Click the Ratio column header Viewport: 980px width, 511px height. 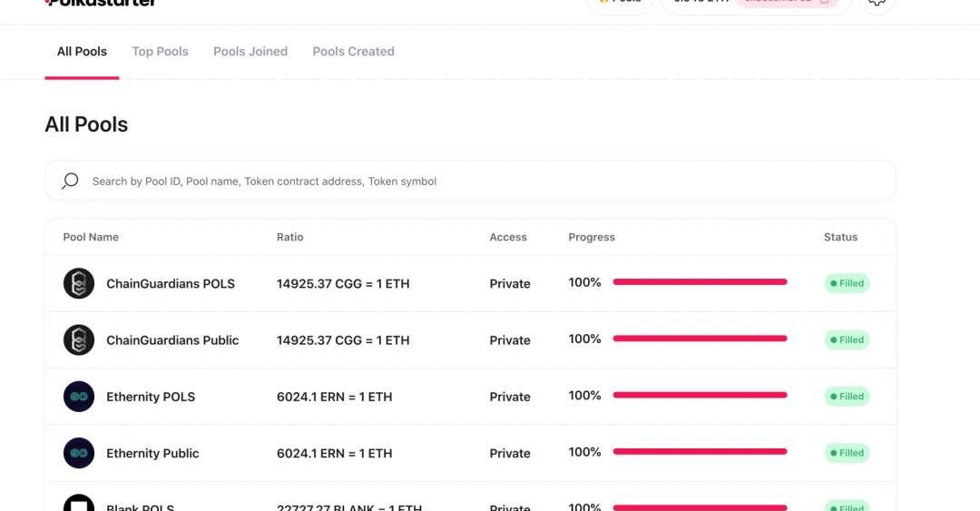pos(289,237)
